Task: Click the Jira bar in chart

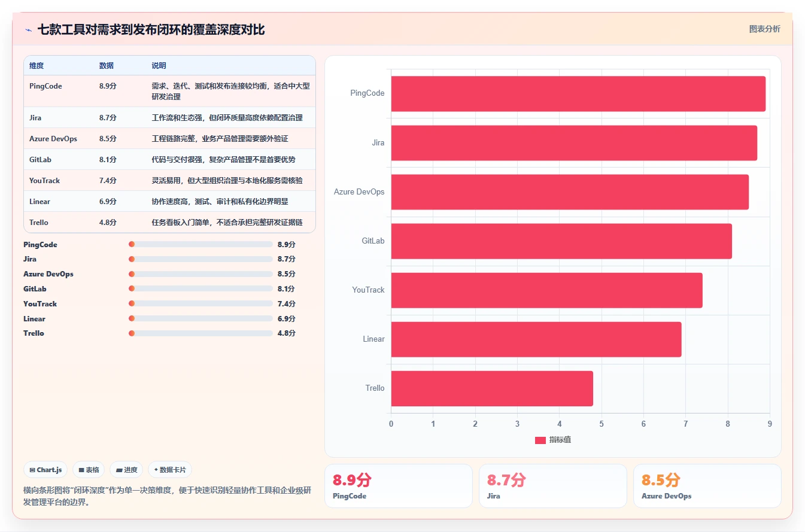Action: 574,142
